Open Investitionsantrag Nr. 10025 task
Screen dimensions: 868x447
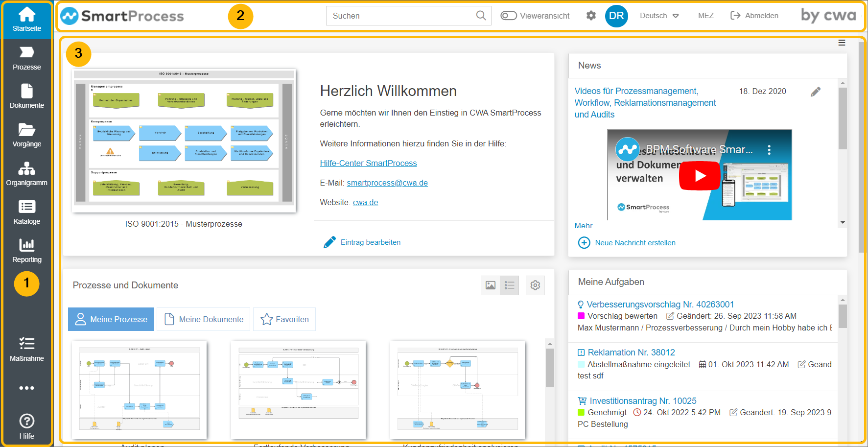click(x=643, y=401)
